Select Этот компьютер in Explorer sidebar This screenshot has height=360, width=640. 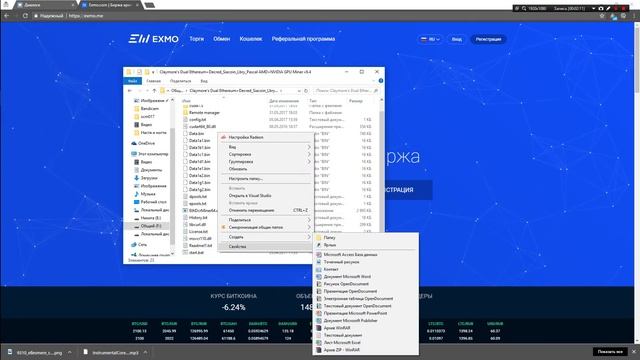149,154
